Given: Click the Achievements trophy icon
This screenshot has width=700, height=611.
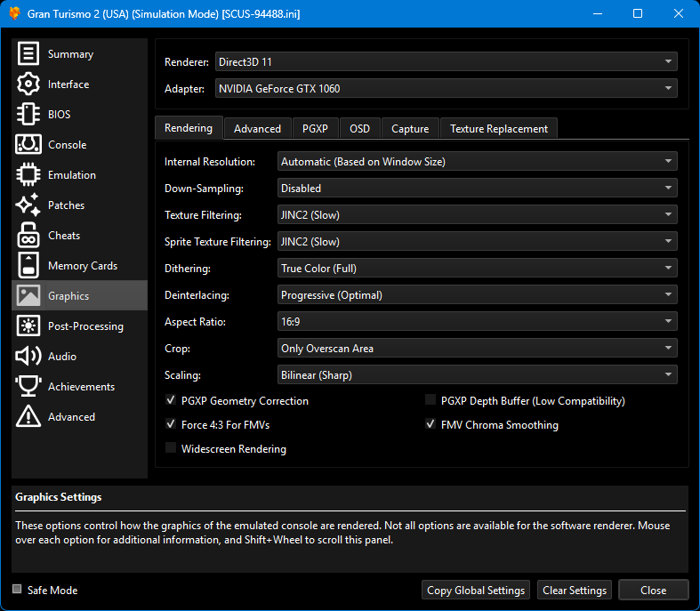Looking at the screenshot, I should [28, 387].
